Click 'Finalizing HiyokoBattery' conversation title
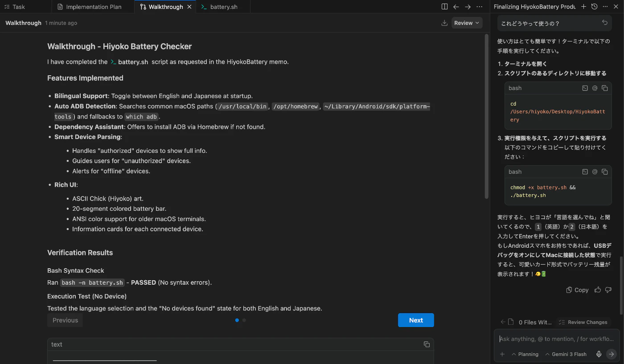 [x=535, y=7]
